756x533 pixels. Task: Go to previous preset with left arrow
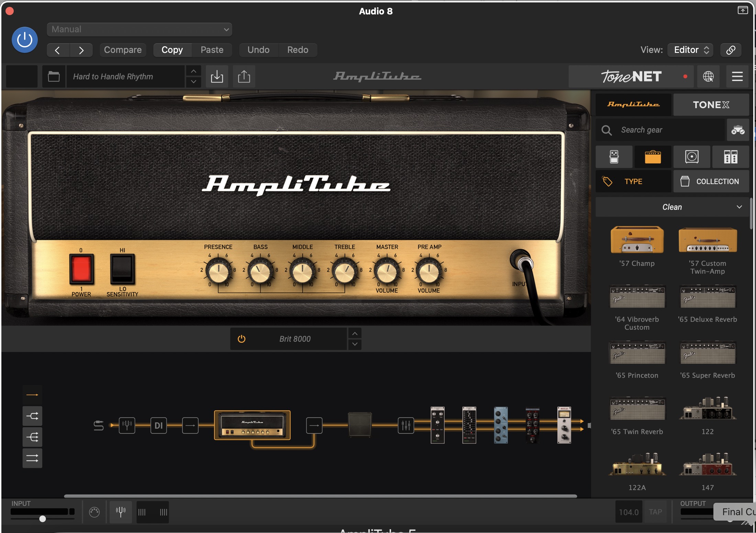point(58,50)
